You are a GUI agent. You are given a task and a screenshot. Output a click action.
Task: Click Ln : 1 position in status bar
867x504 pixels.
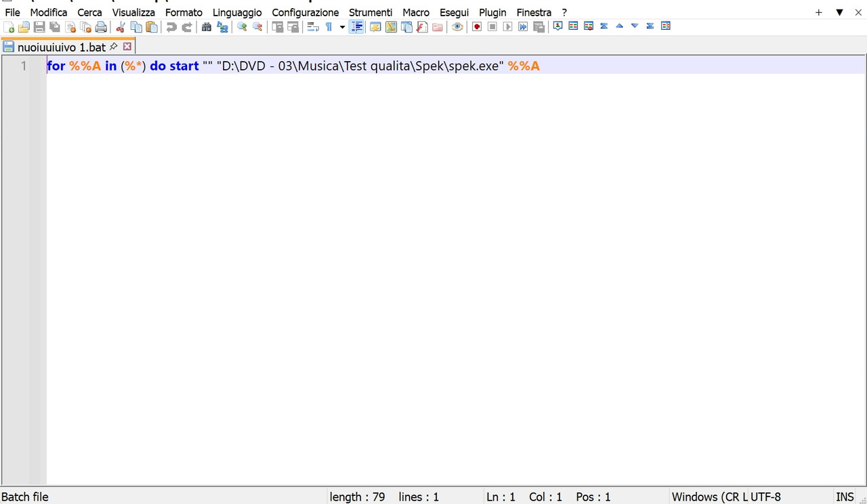tap(501, 497)
